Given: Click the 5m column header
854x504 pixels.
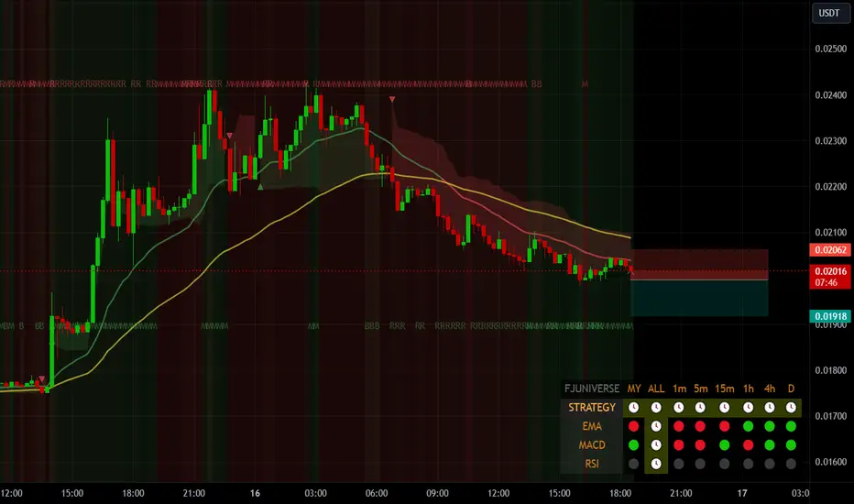Looking at the screenshot, I should pyautogui.click(x=700, y=389).
